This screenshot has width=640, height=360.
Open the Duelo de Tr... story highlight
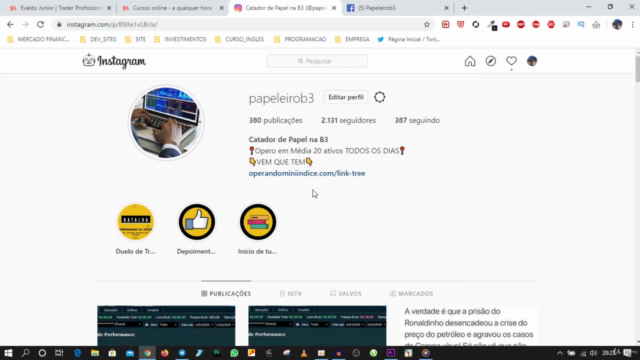click(x=136, y=222)
